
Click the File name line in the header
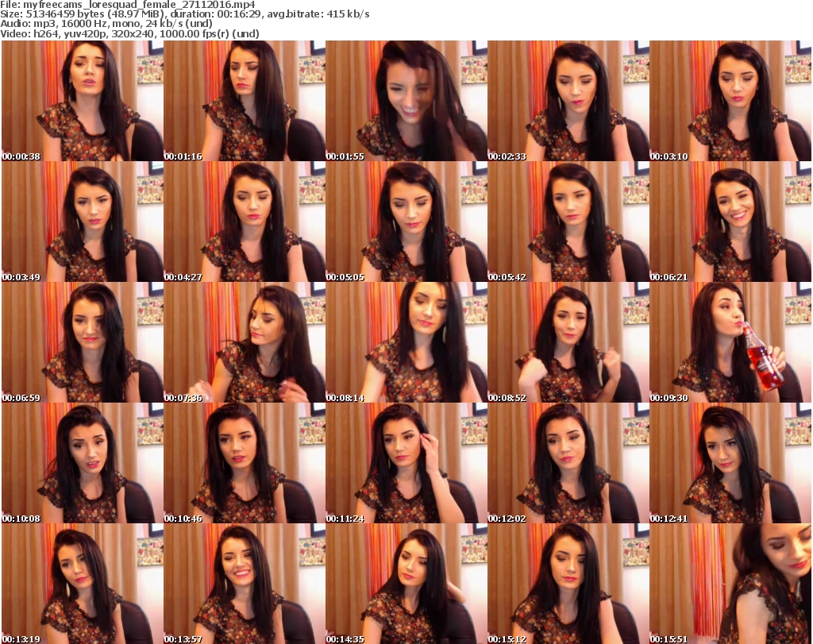pyautogui.click(x=128, y=4)
